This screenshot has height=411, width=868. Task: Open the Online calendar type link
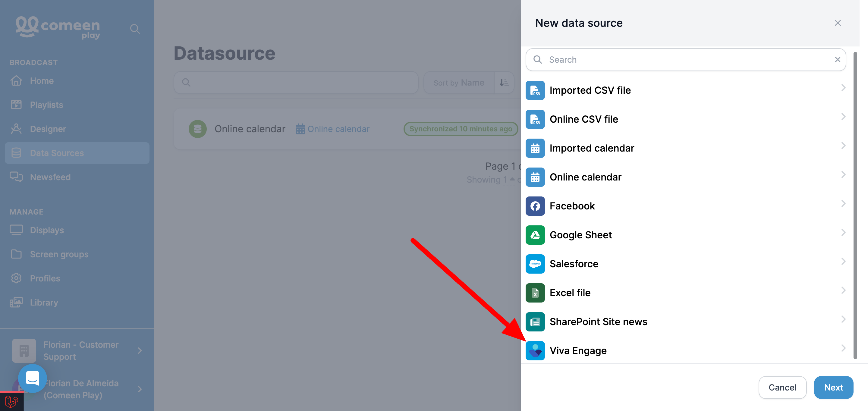pyautogui.click(x=332, y=129)
